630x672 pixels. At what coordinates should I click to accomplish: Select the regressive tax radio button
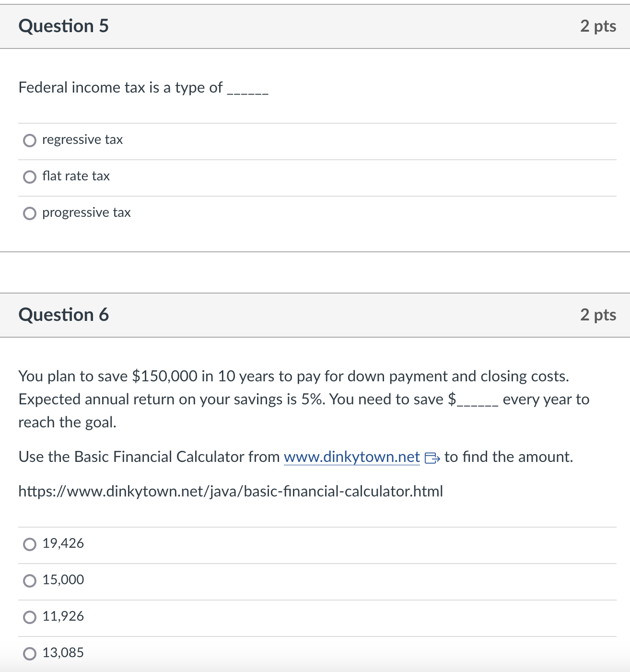(x=30, y=140)
